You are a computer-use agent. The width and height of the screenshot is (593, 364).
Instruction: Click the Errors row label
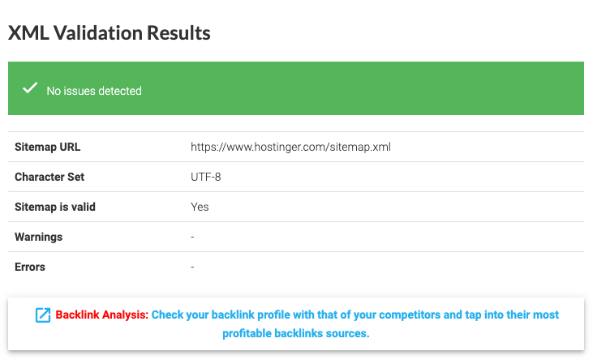[30, 267]
